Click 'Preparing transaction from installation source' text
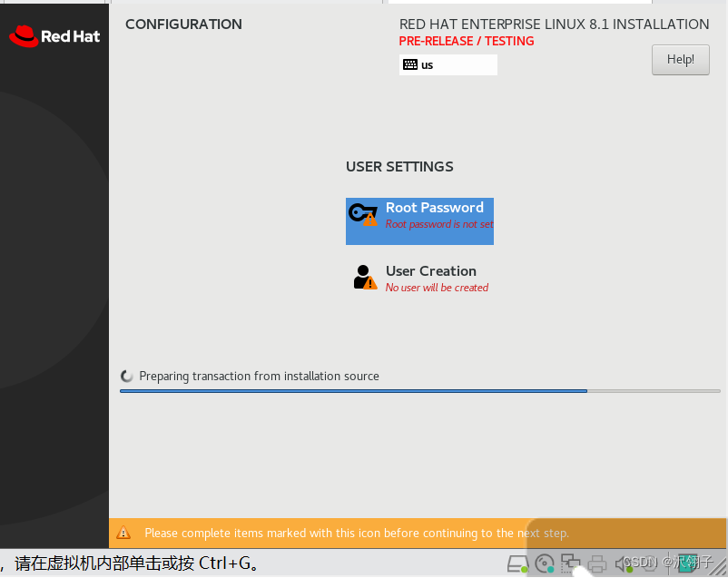Viewport: 728px width, 578px height. (259, 376)
